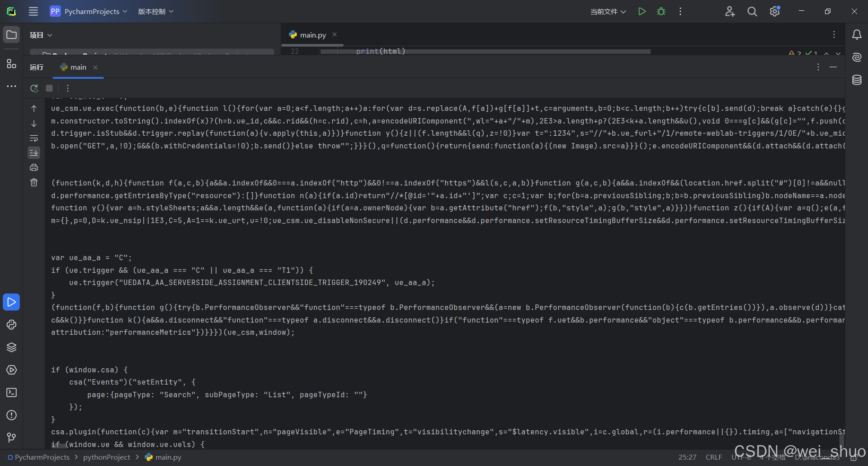
Task: Open the Services tool window icon
Action: 11,370
